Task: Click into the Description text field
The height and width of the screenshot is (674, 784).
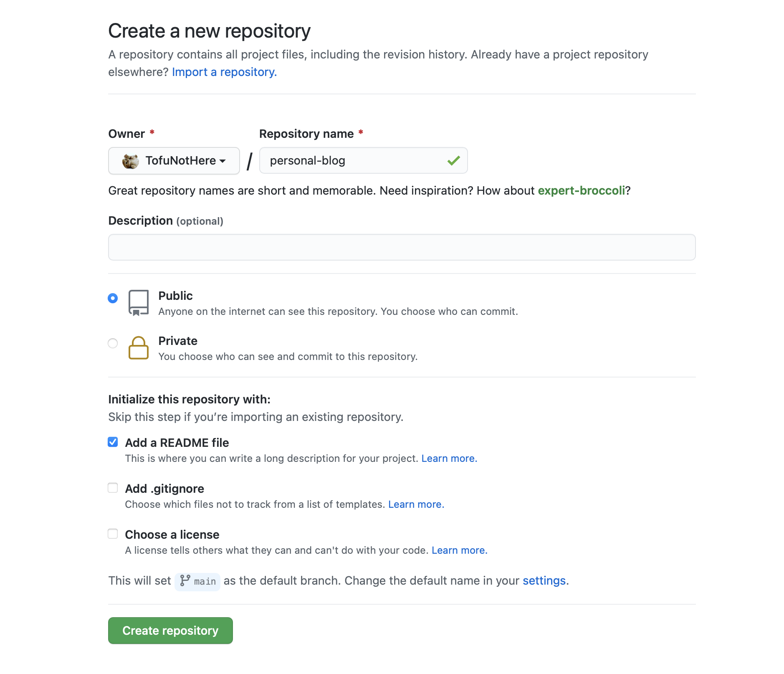Action: pos(402,247)
